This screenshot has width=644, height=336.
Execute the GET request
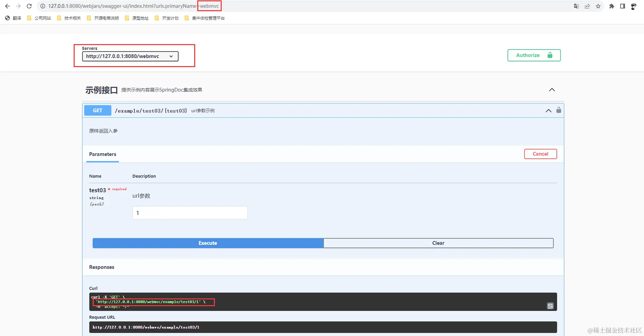208,243
